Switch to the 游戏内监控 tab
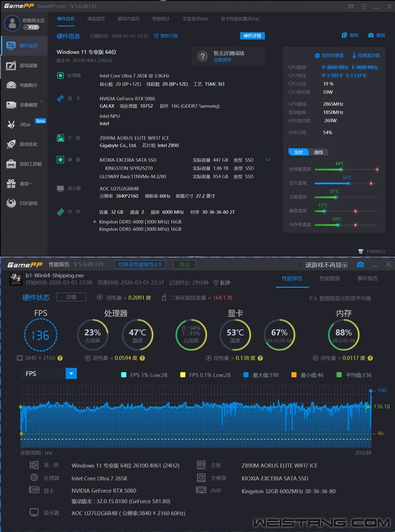 128,19
